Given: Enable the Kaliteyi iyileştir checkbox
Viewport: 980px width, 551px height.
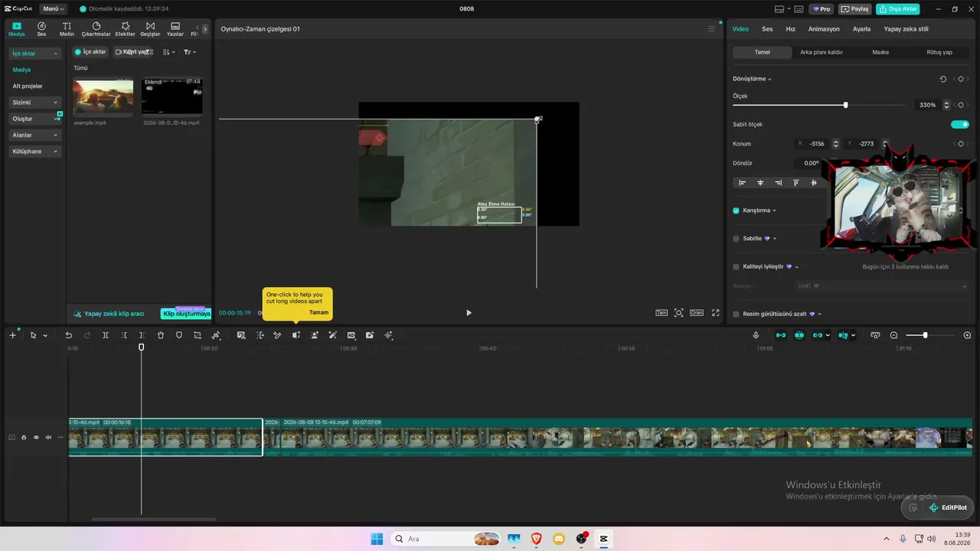Looking at the screenshot, I should coord(737,267).
